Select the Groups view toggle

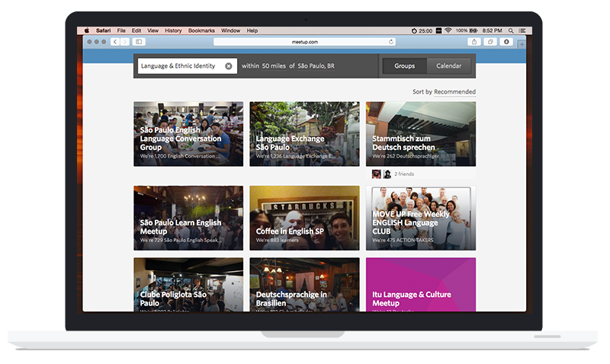click(405, 66)
